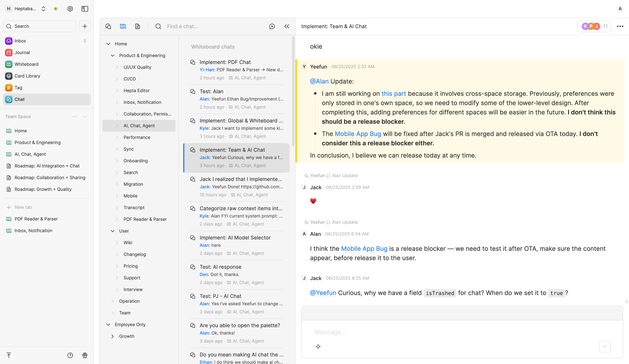
Task: Collapse the Team Space section chevron
Action: (x=85, y=117)
